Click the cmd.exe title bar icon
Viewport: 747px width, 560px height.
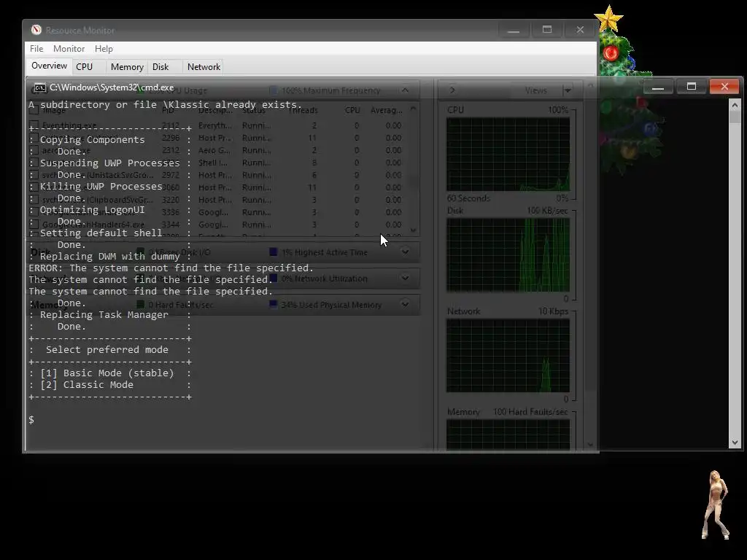coord(40,87)
